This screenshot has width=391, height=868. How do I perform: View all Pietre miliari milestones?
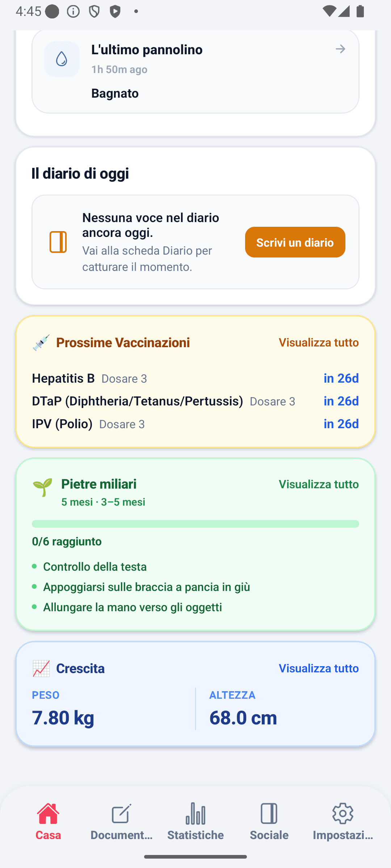(319, 484)
